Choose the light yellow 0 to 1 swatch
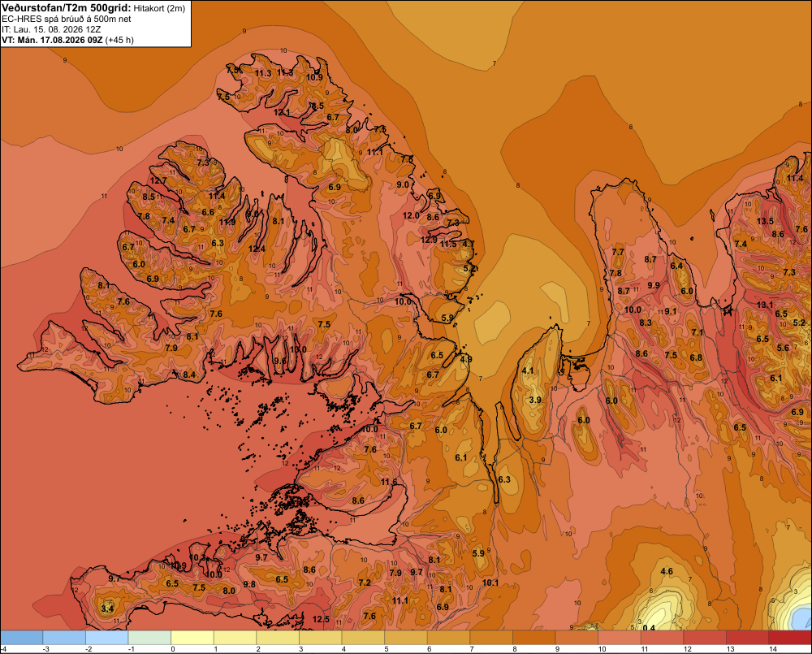 pyautogui.click(x=192, y=638)
